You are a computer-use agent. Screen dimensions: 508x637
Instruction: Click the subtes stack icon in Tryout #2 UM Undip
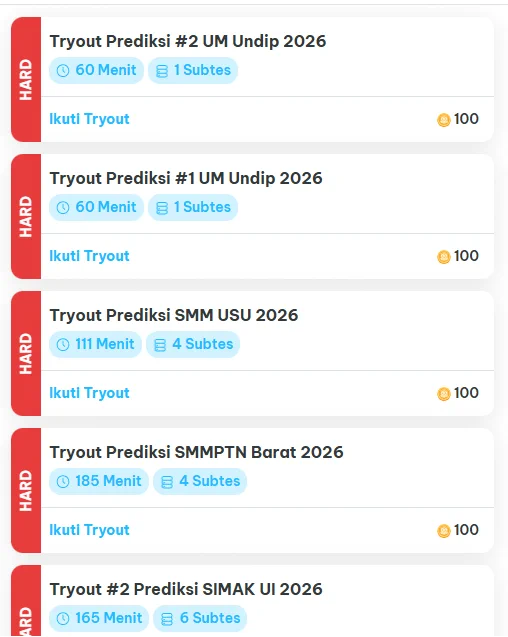click(x=162, y=71)
